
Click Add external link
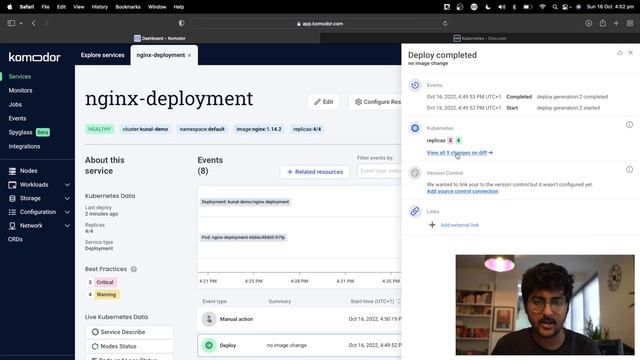(460, 225)
